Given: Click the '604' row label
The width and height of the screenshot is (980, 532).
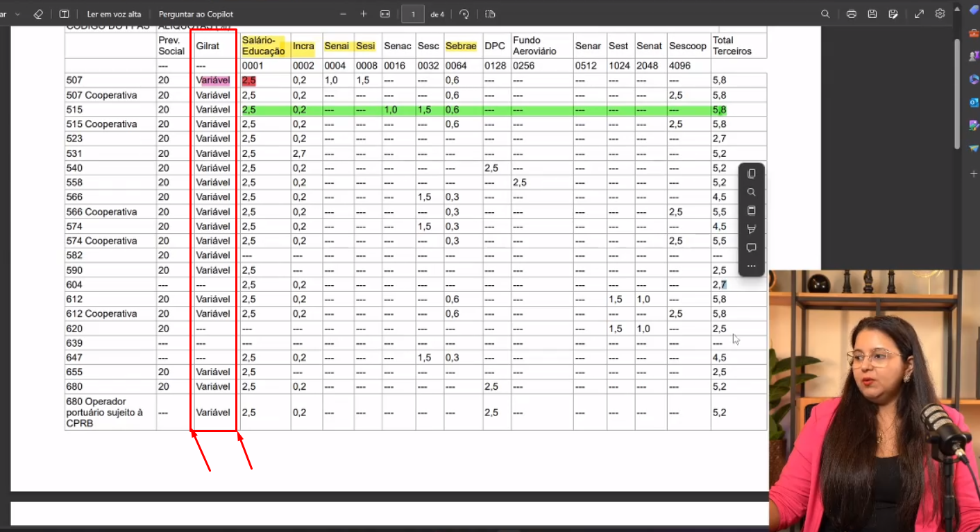Looking at the screenshot, I should tap(74, 284).
